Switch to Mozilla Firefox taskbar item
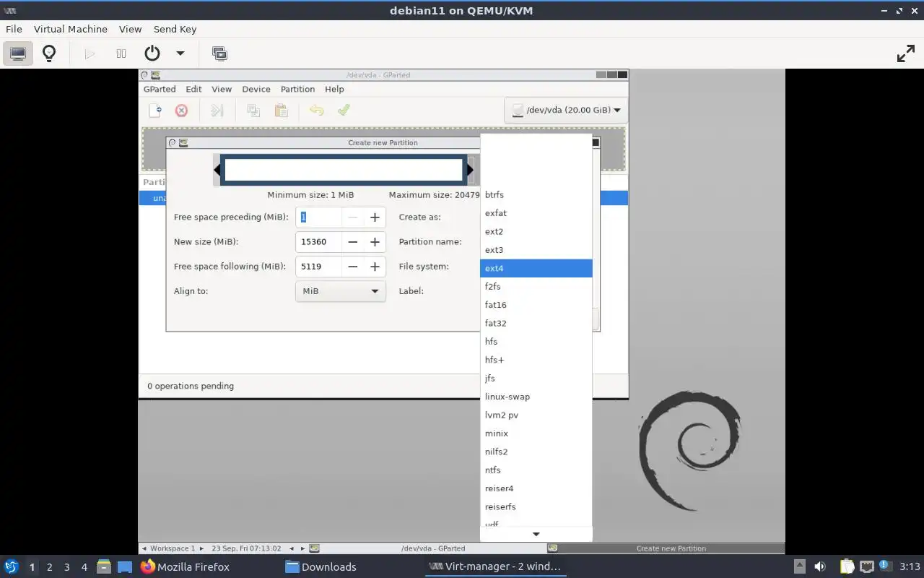 pos(185,567)
